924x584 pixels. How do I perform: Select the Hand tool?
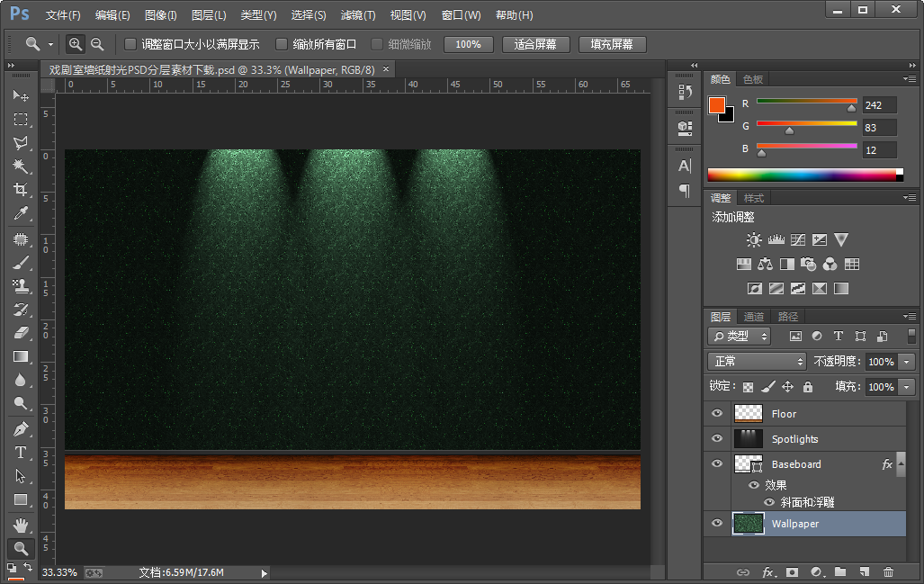pyautogui.click(x=21, y=525)
